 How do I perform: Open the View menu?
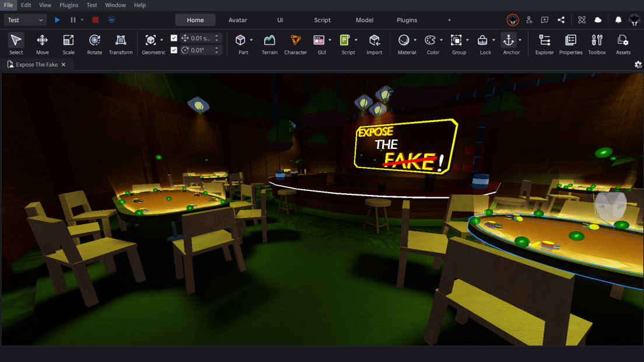point(45,5)
